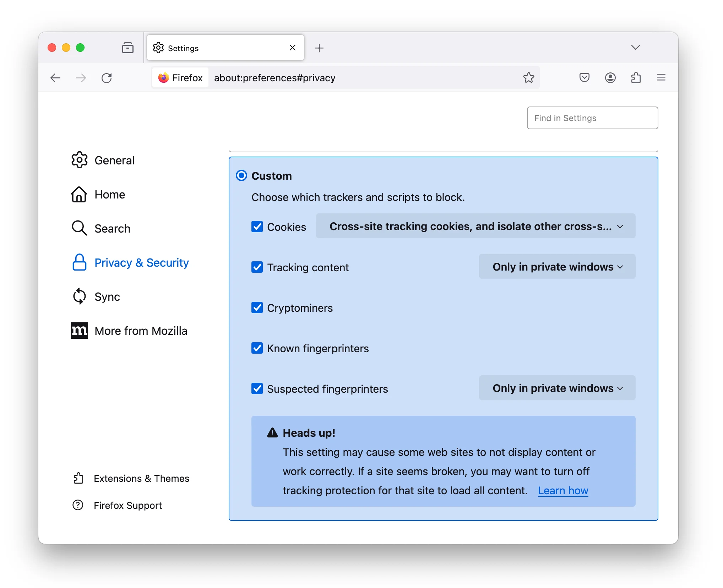Open the application hamburger menu
Image resolution: width=723 pixels, height=588 pixels.
pyautogui.click(x=661, y=77)
